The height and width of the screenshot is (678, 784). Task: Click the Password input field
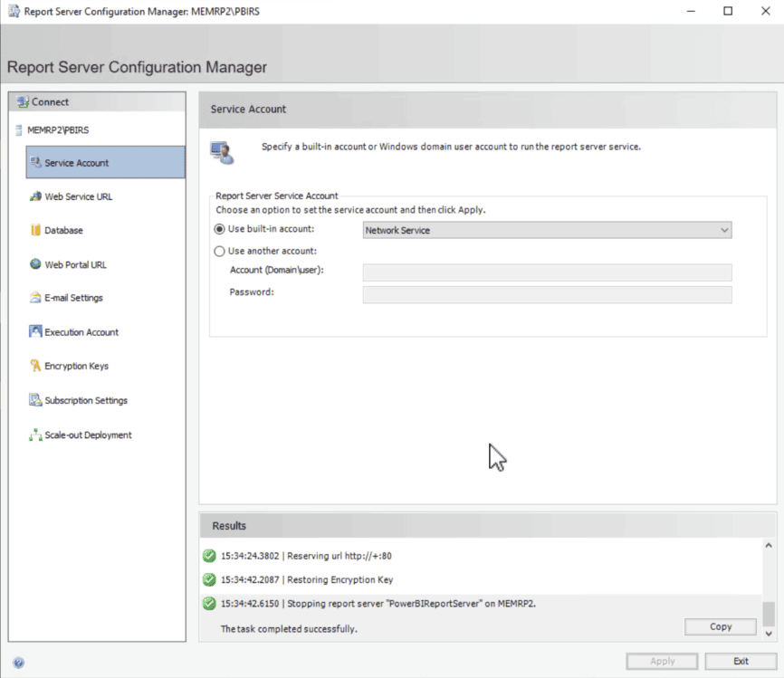tap(547, 294)
